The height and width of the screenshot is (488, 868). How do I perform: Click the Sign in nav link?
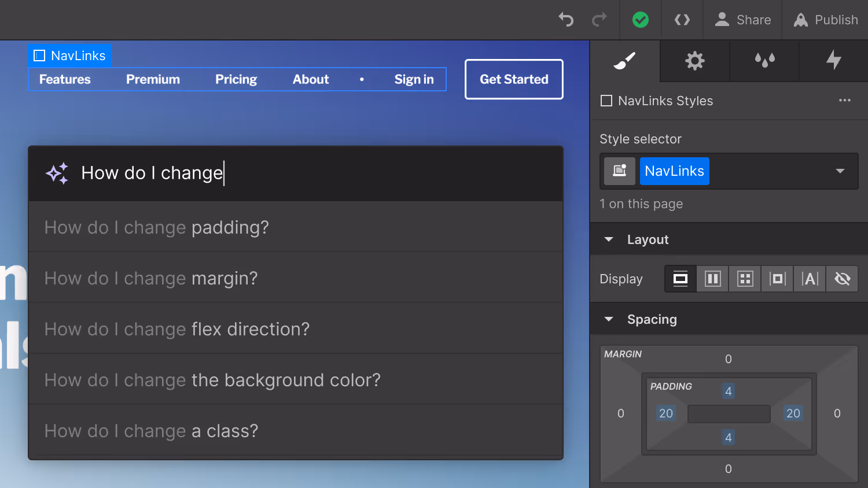[x=414, y=79]
